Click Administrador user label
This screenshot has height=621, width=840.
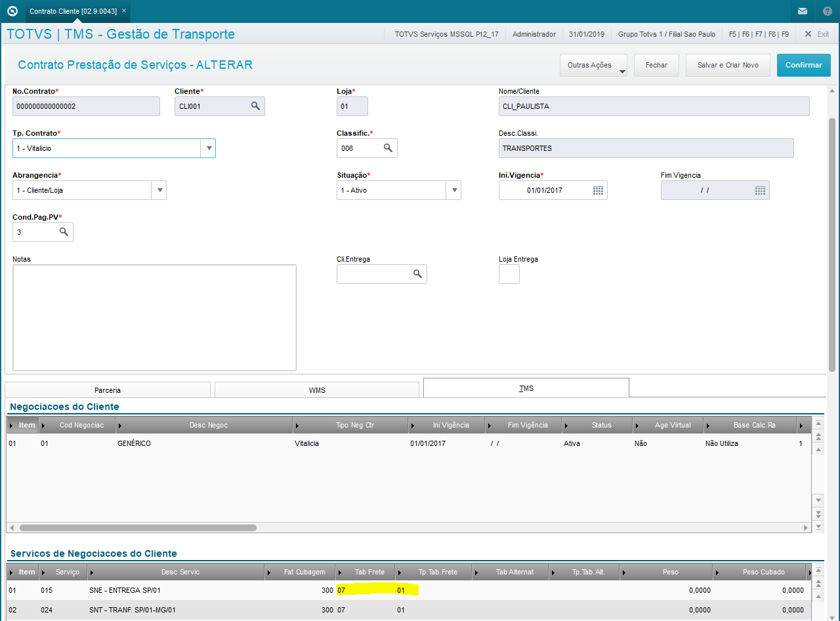(x=534, y=34)
